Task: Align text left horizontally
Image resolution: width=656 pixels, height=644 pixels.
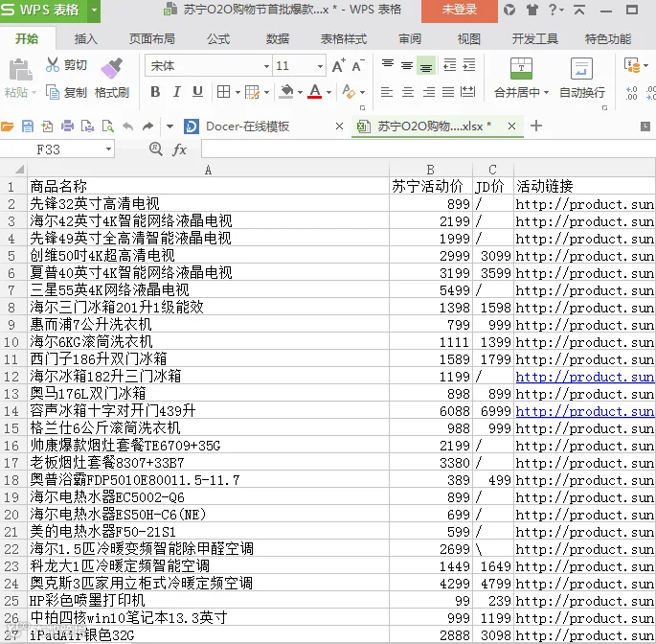Action: click(387, 92)
